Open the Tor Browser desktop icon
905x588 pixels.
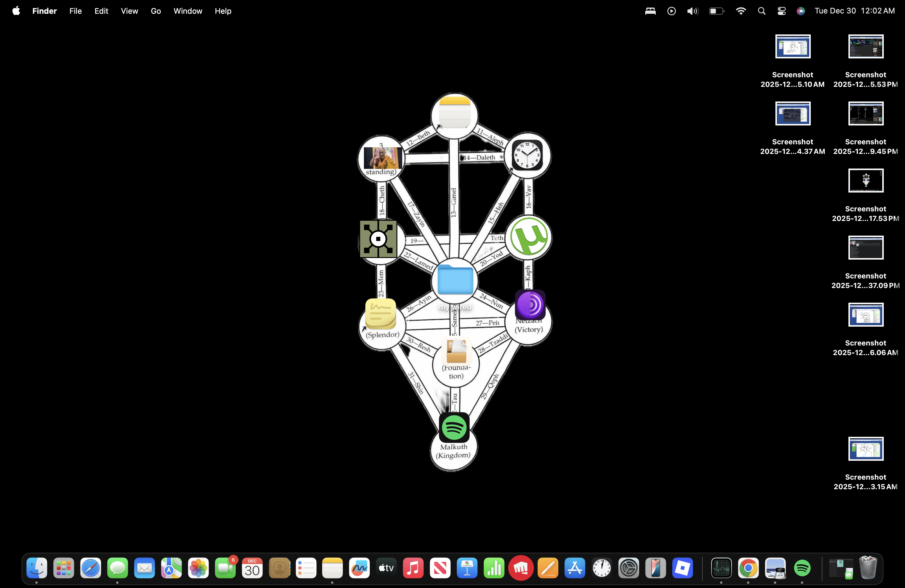(x=530, y=305)
